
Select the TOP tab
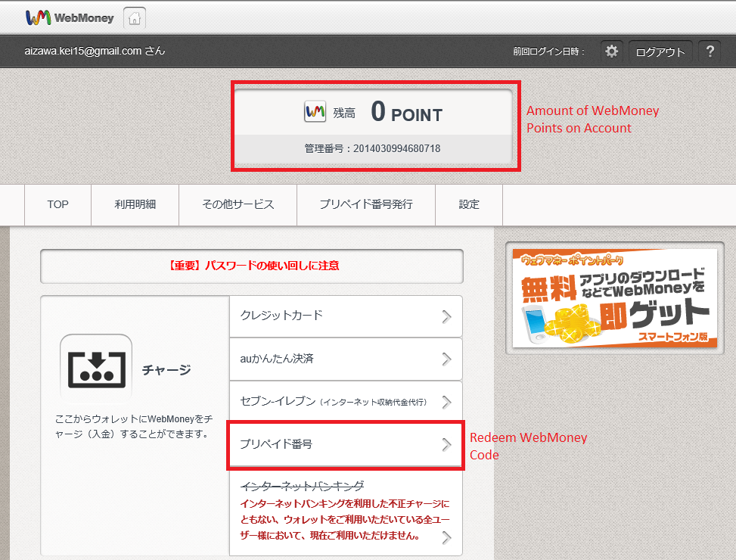(57, 204)
